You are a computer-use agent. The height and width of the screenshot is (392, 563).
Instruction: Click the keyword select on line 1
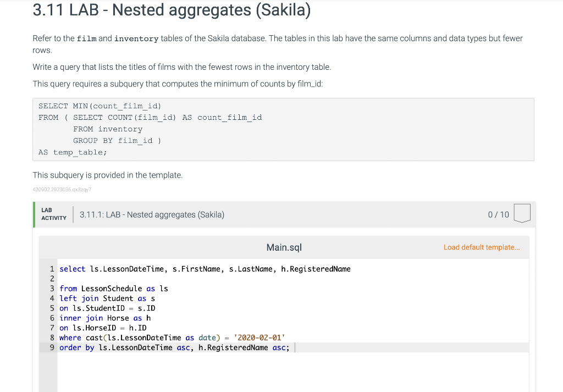71,269
